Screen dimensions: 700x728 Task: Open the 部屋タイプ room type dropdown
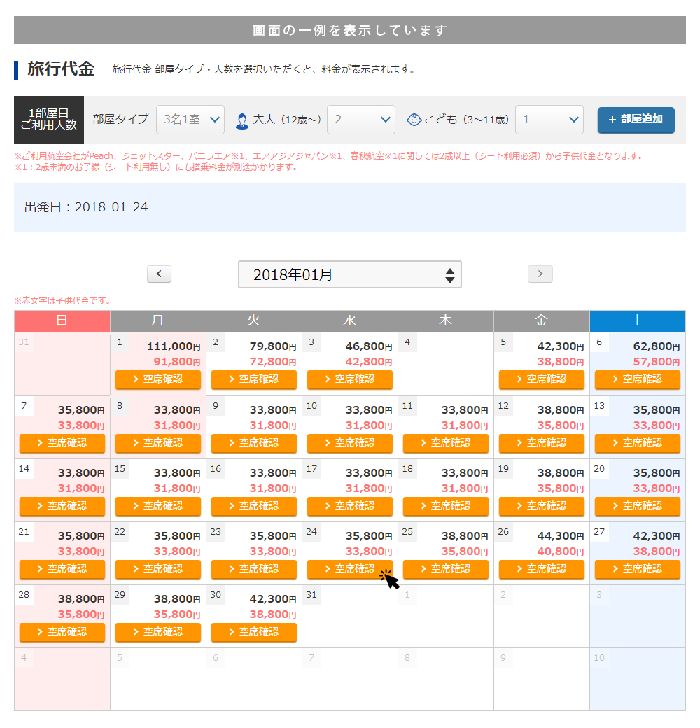pyautogui.click(x=190, y=120)
